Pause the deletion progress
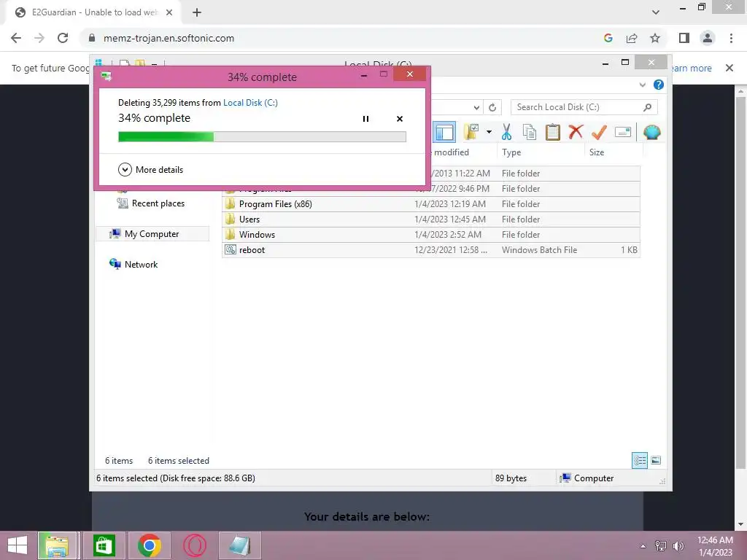 (x=365, y=119)
